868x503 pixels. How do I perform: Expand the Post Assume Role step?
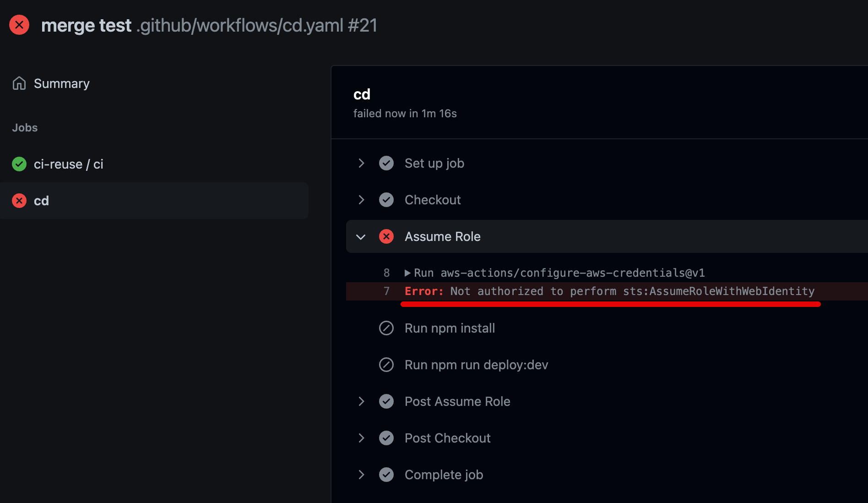(x=361, y=401)
